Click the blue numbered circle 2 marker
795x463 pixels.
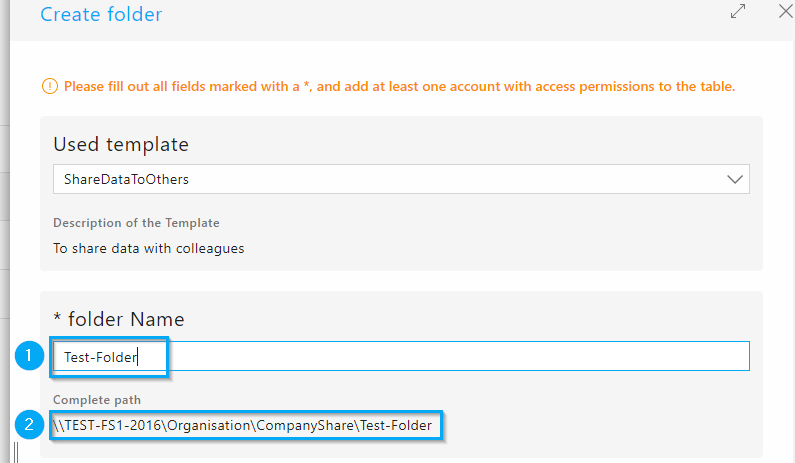[x=29, y=424]
